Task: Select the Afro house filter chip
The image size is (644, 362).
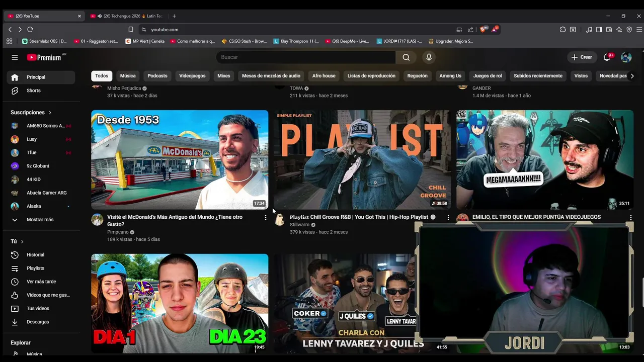Action: point(324,76)
